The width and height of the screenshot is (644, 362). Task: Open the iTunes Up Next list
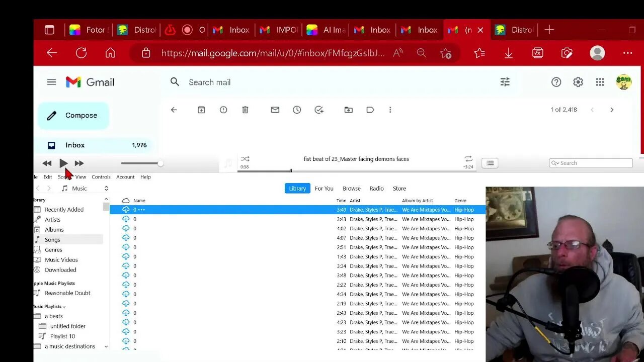tap(490, 163)
